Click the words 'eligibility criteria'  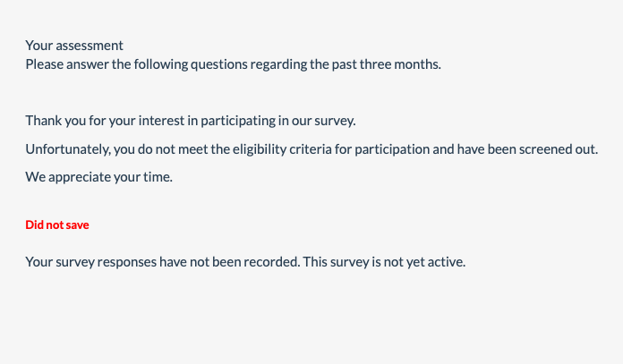pos(281,148)
